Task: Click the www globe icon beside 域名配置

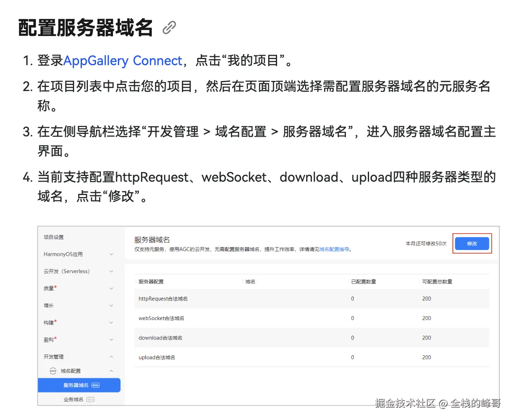Action: tap(53, 371)
